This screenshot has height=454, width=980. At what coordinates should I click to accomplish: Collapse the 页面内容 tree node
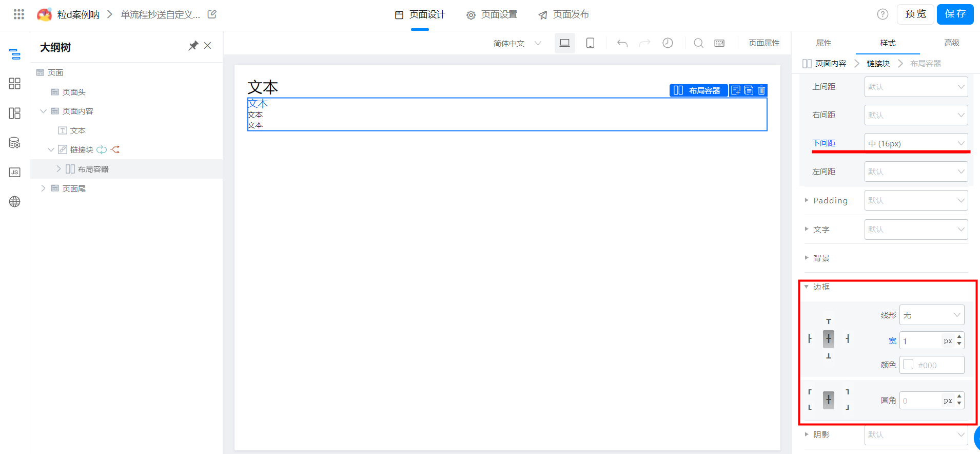[43, 111]
